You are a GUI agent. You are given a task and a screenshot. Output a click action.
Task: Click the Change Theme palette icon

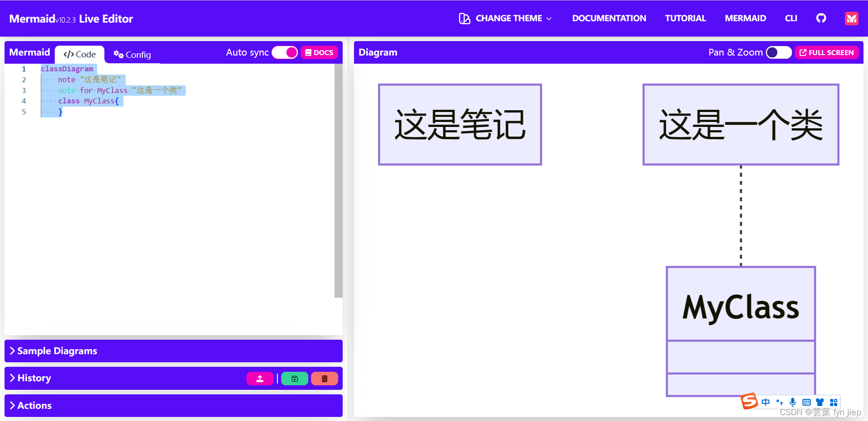[464, 19]
